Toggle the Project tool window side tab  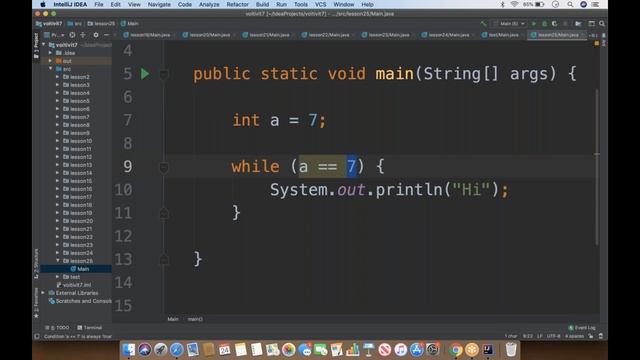(x=36, y=46)
